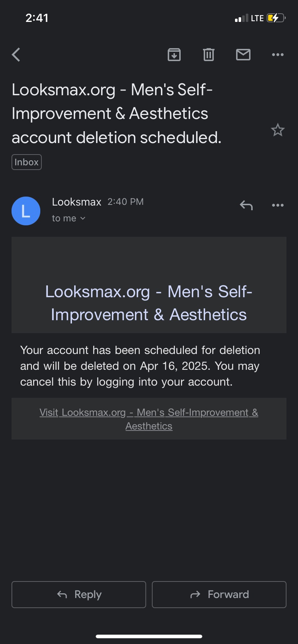Viewport: 298px width, 644px height.
Task: Open message more options next to reply arrow
Action: click(x=278, y=205)
